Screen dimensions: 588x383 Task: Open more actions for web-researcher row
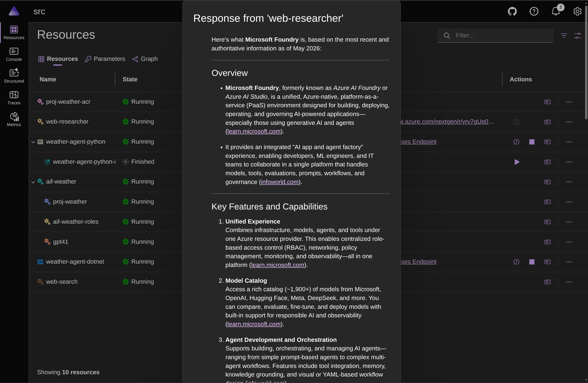click(569, 122)
